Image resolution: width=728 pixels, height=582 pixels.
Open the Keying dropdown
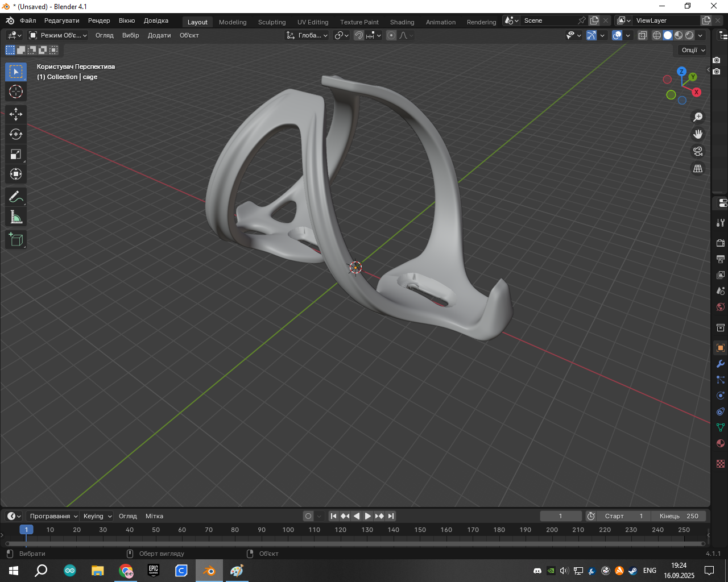click(x=97, y=516)
